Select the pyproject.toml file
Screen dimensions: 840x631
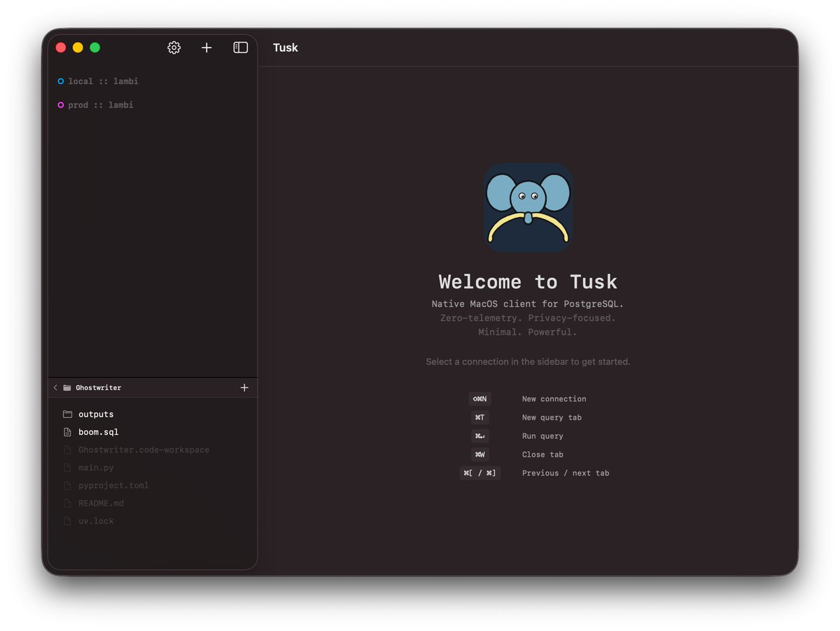click(x=113, y=485)
